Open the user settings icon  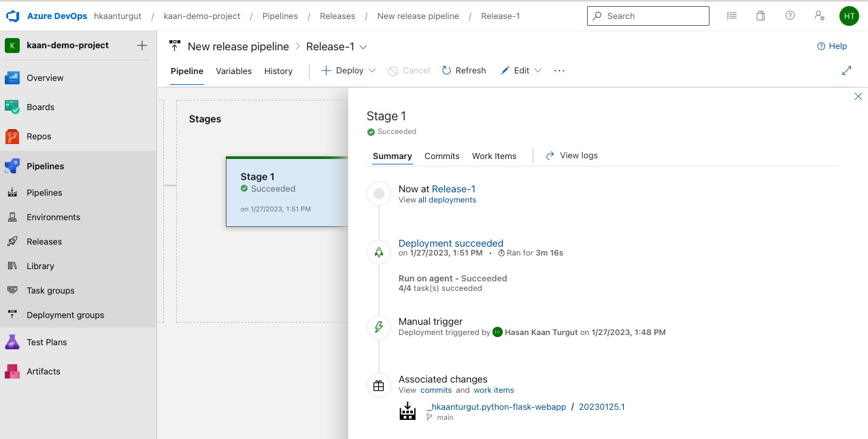point(819,16)
